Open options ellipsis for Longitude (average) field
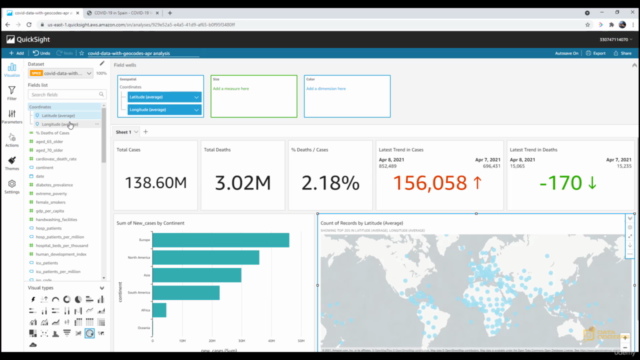 (97, 124)
